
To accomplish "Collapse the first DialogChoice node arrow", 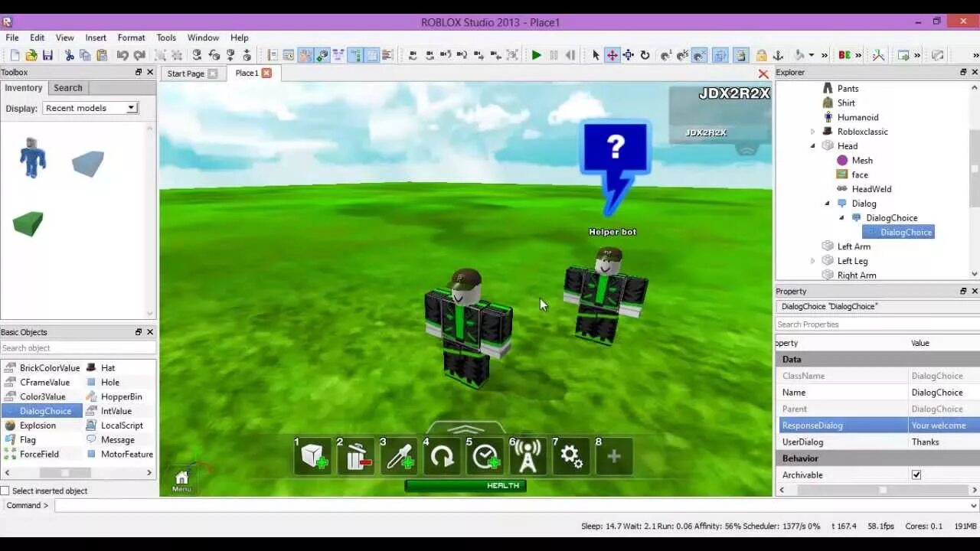I will (x=841, y=218).
